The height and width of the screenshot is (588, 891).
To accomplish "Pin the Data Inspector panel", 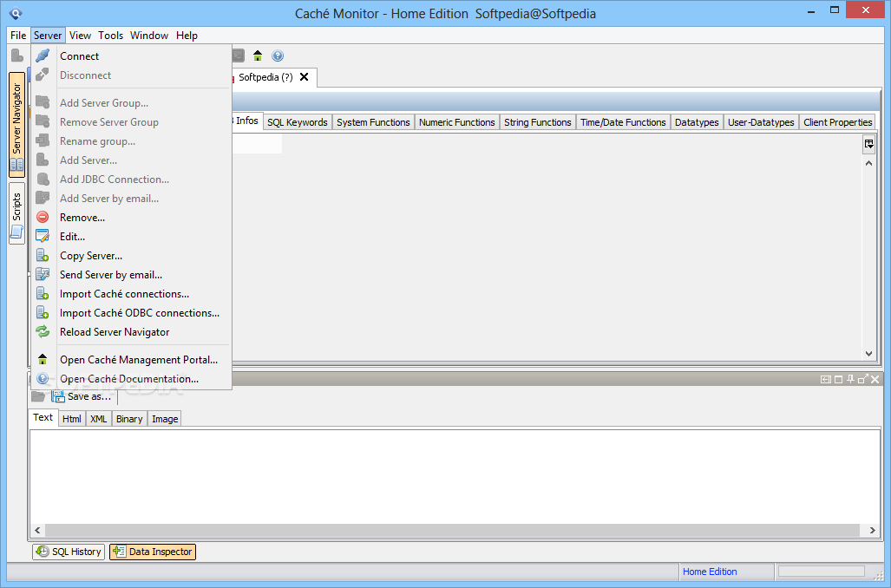I will 850,379.
